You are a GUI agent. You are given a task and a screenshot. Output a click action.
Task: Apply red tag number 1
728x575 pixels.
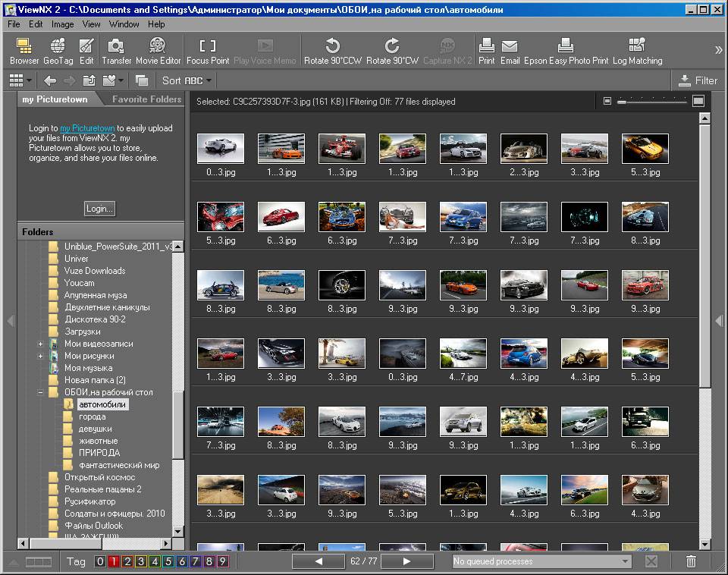coord(113,562)
